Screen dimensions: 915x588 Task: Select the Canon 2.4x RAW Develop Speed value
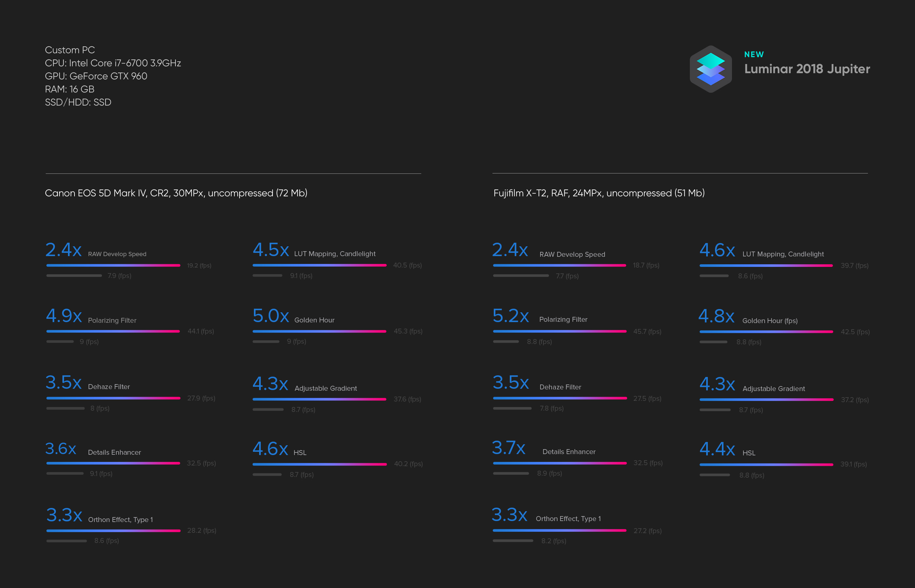63,250
